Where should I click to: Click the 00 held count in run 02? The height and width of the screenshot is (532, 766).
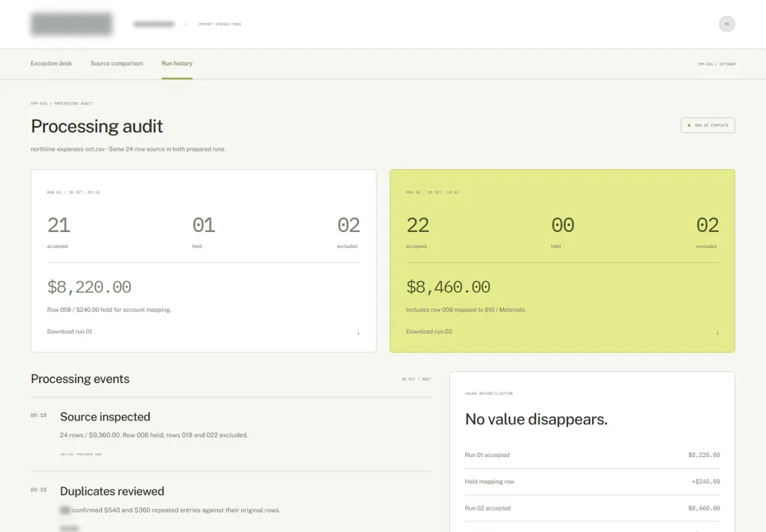pyautogui.click(x=563, y=225)
